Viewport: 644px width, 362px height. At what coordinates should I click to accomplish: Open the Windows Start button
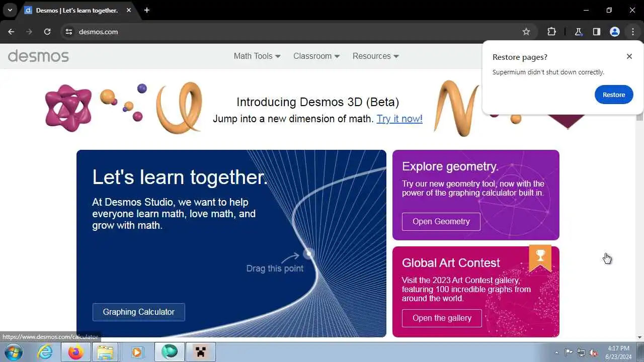tap(14, 352)
